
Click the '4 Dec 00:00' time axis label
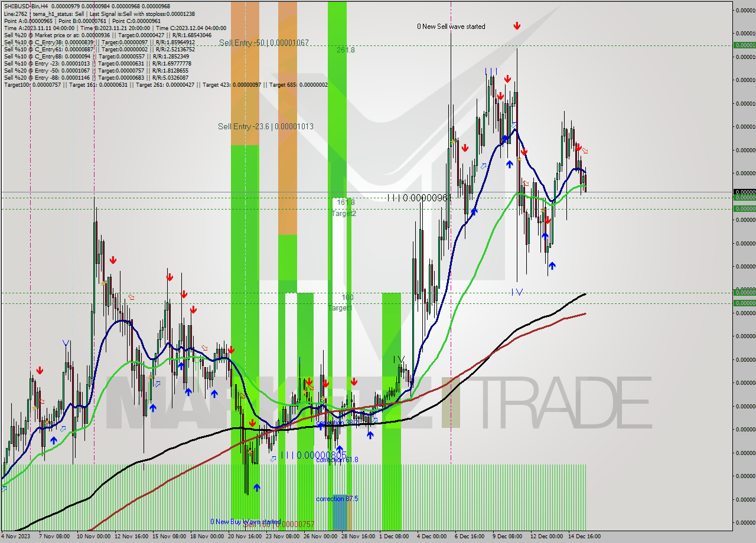click(x=432, y=537)
